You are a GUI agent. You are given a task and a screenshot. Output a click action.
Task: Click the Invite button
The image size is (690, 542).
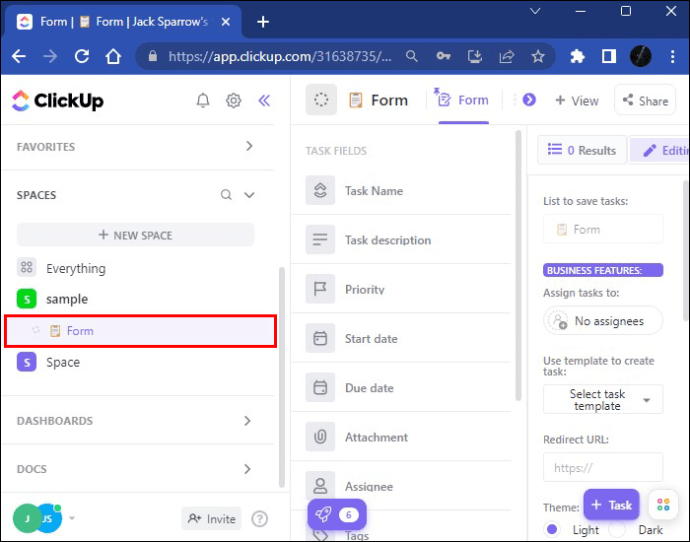(x=212, y=519)
